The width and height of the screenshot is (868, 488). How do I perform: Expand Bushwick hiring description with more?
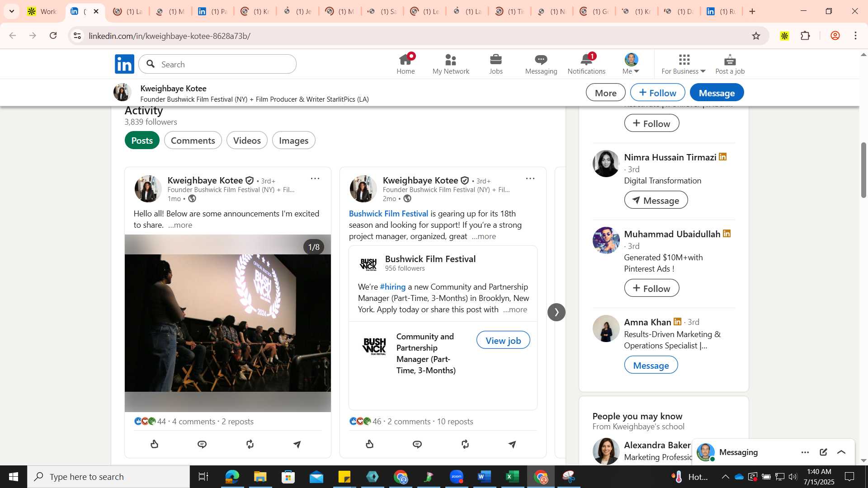[515, 310]
